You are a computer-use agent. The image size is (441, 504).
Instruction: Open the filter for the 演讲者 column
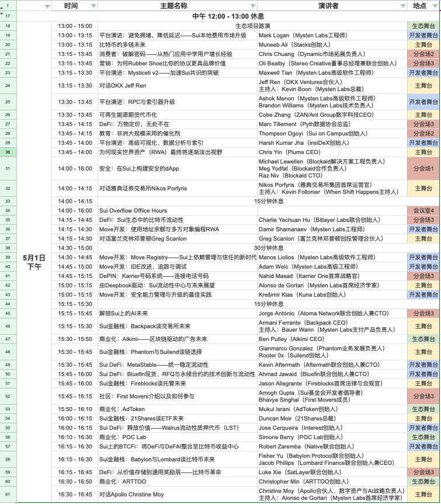coord(403,6)
